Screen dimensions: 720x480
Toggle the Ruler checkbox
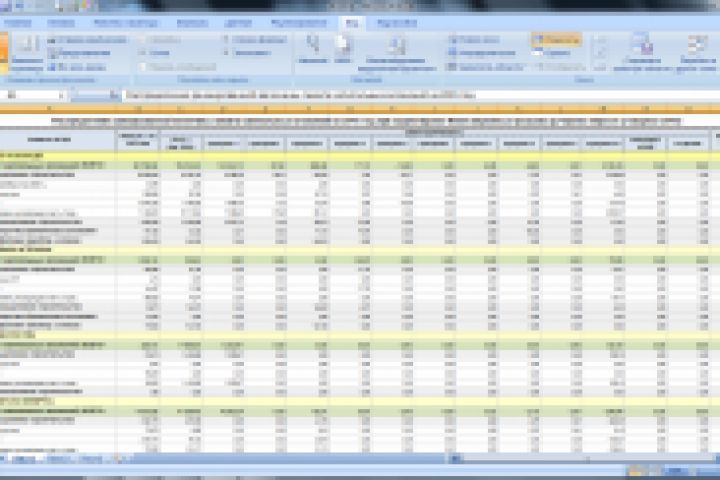point(159,40)
